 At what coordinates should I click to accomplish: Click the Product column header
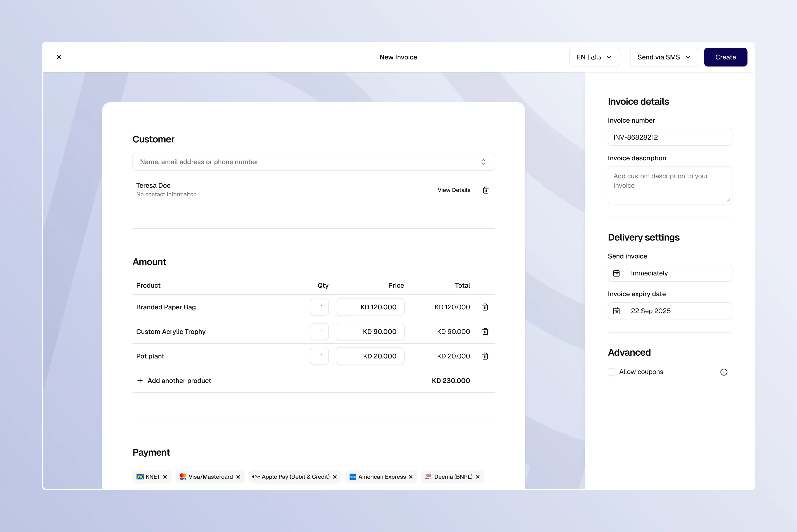pyautogui.click(x=148, y=285)
